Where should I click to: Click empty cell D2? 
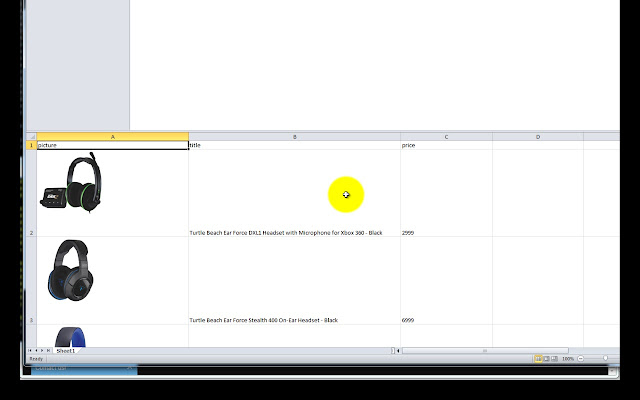click(x=538, y=193)
